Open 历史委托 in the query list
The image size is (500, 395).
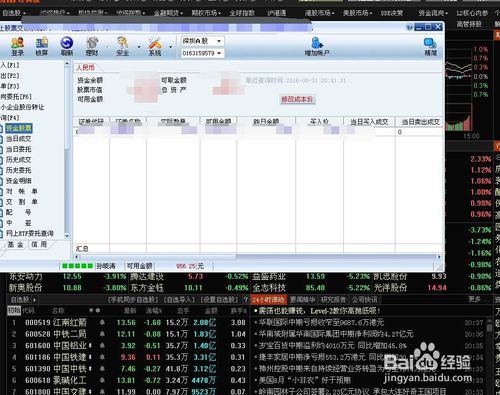click(x=18, y=170)
